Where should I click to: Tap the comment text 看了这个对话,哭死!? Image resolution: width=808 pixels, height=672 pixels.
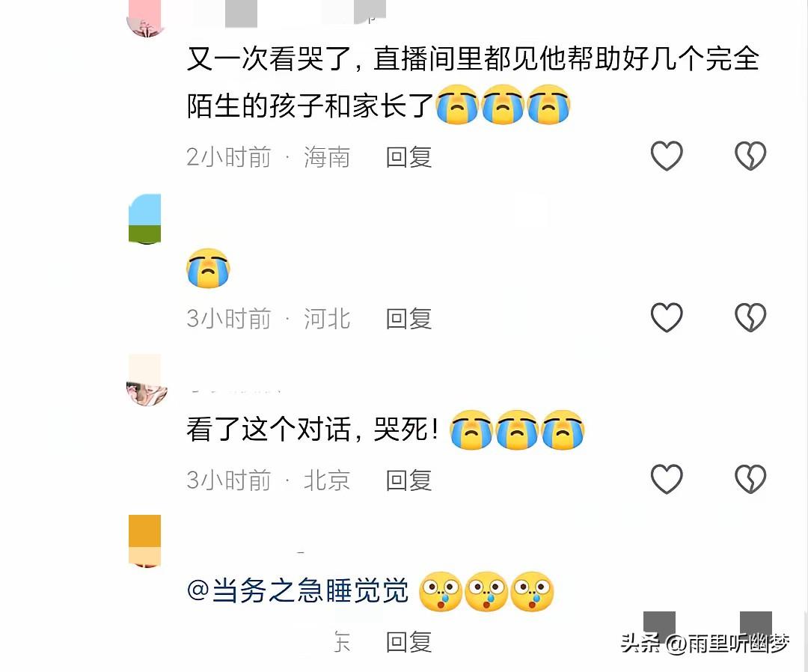pos(312,429)
